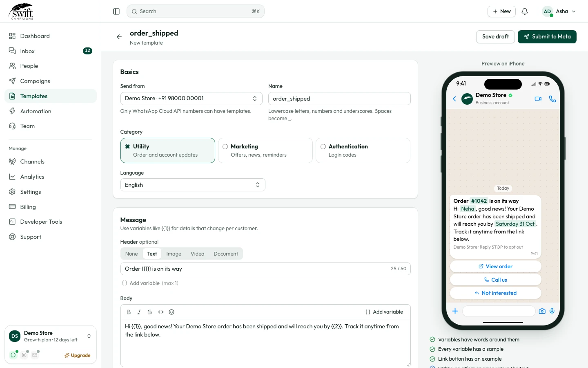The height and width of the screenshot is (368, 588).
Task: Click Add variable under the header field
Action: click(x=150, y=283)
